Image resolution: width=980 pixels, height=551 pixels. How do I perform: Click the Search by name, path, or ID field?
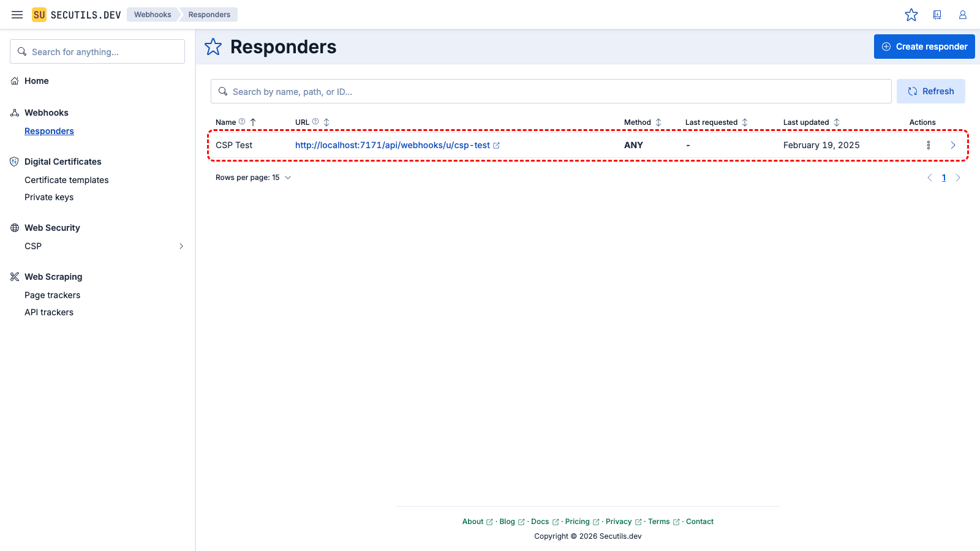(550, 91)
